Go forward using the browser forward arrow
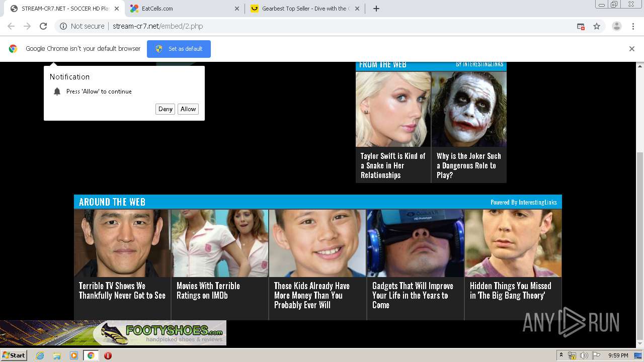Viewport: 644px width, 362px height. (x=27, y=26)
